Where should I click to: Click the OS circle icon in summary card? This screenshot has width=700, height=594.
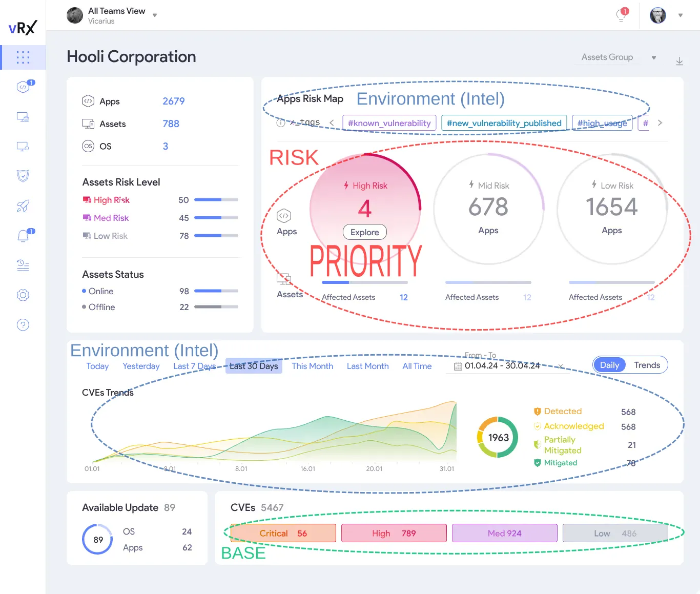click(x=88, y=146)
